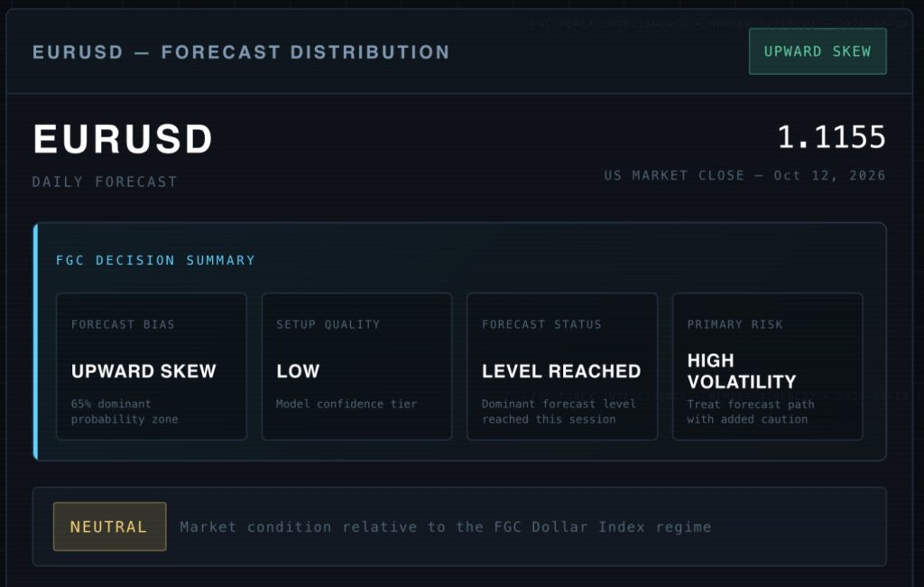Select the LEVEL REACHED status value
The height and width of the screenshot is (587, 924).
coord(561,371)
